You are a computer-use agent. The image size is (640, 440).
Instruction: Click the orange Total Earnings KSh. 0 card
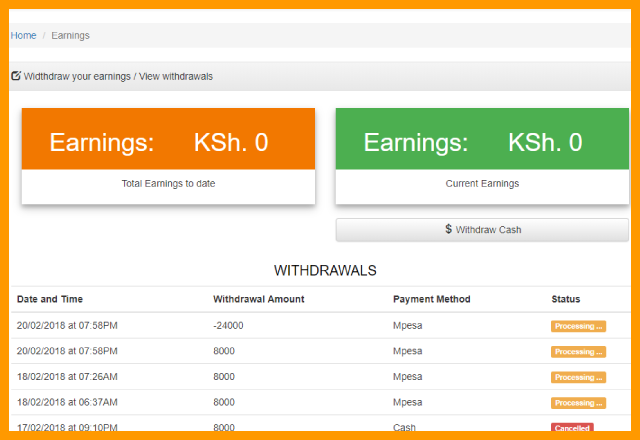click(x=168, y=142)
